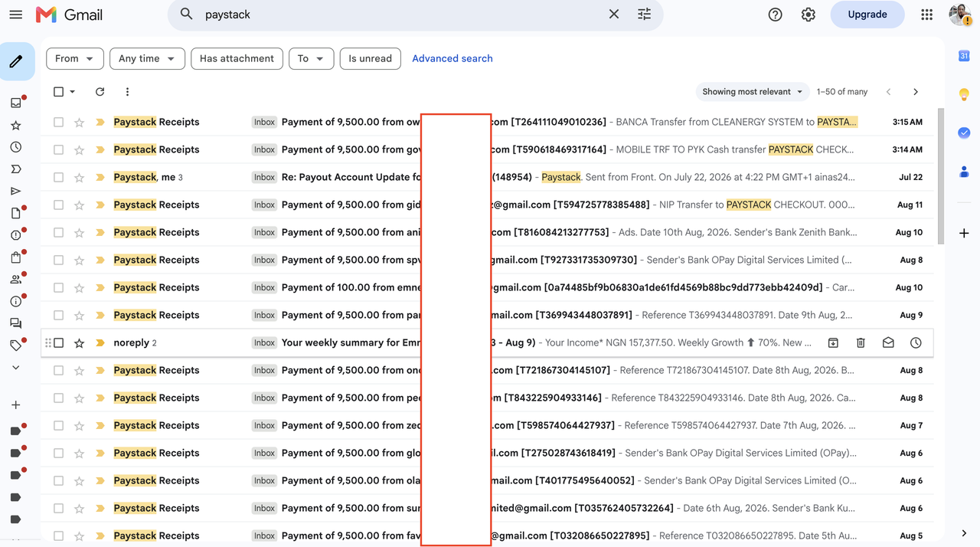Open Drafts in the sidebar

click(16, 214)
